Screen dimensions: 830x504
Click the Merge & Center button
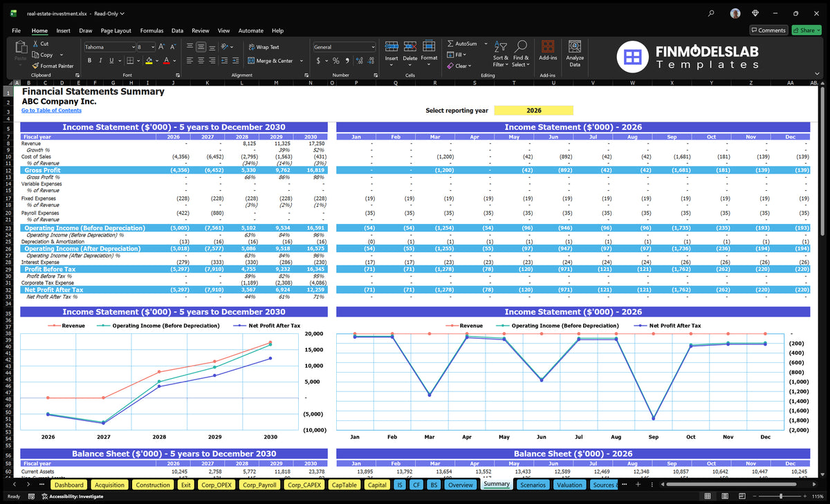click(270, 61)
